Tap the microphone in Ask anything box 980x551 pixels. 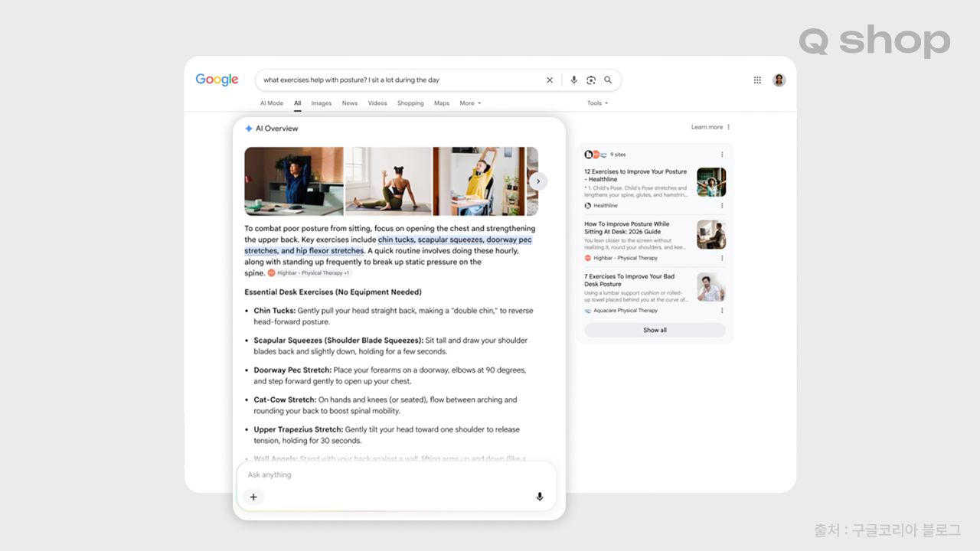(539, 497)
